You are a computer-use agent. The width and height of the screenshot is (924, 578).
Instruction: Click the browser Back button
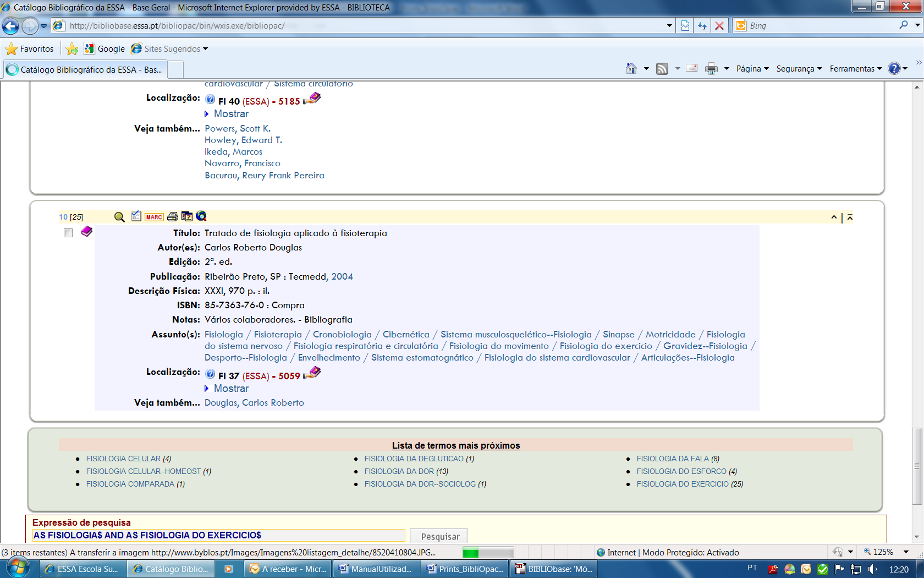click(10, 25)
